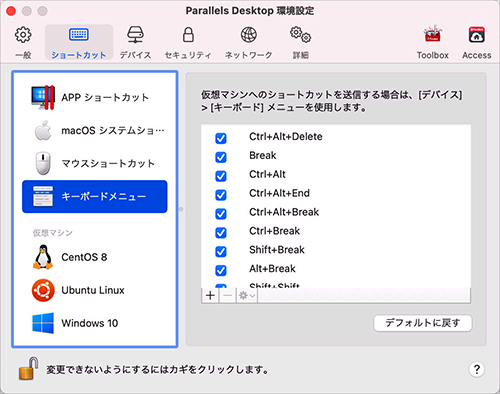Pick Windows 10 virtual machine
Image resolution: width=500 pixels, height=394 pixels.
95,323
